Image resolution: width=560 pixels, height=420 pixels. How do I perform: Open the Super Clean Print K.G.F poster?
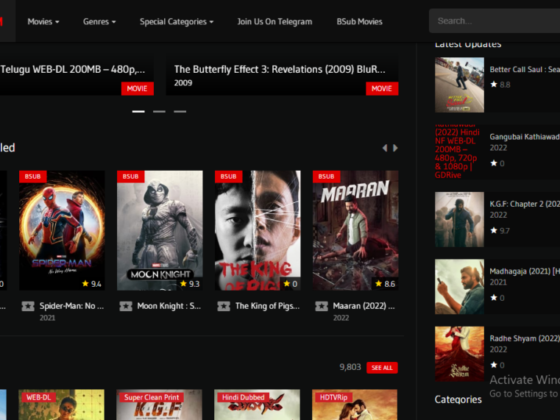159,405
